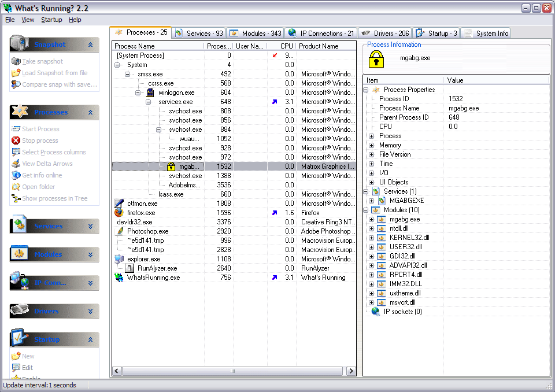Collapse the Startup sidebar panel
555x392 pixels.
point(91,339)
